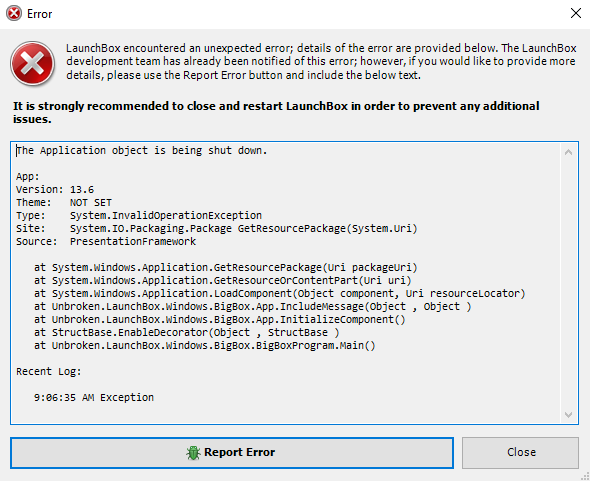Click the System.InvalidOperationException type line
590x481 pixels.
(139, 216)
